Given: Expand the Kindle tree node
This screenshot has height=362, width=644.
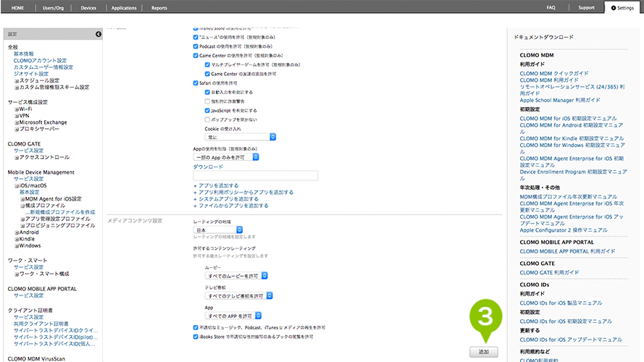Looking at the screenshot, I should [x=17, y=239].
